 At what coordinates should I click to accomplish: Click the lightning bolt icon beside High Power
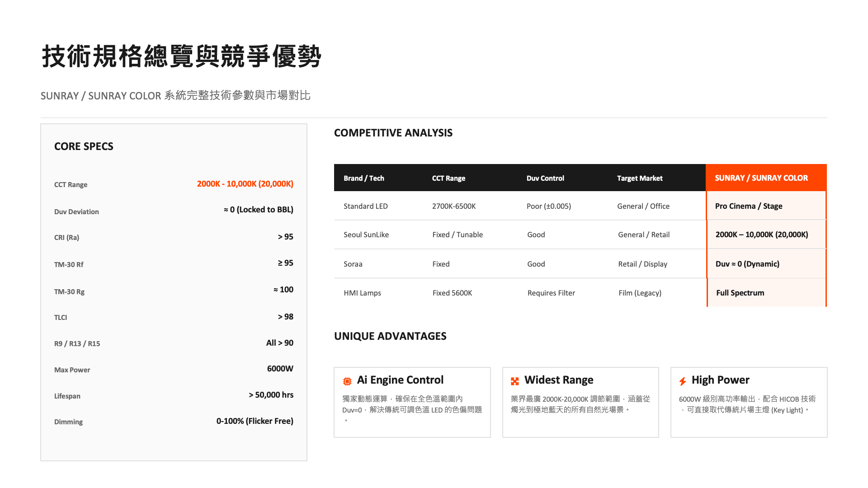tap(682, 381)
